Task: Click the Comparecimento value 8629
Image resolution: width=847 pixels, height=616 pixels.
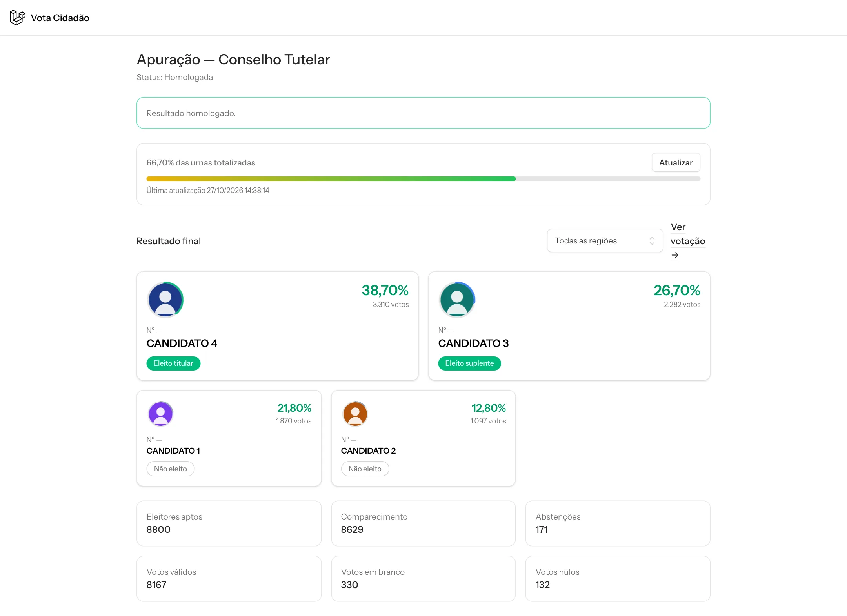Action: (x=352, y=530)
